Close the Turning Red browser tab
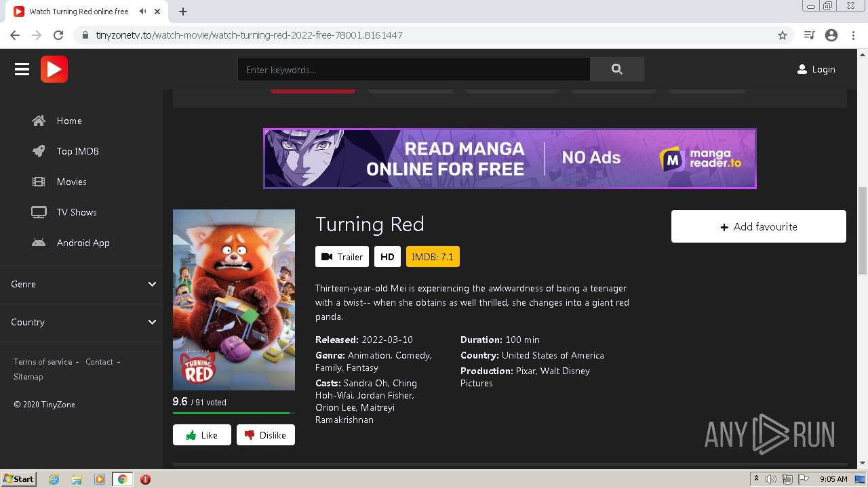 pyautogui.click(x=158, y=12)
